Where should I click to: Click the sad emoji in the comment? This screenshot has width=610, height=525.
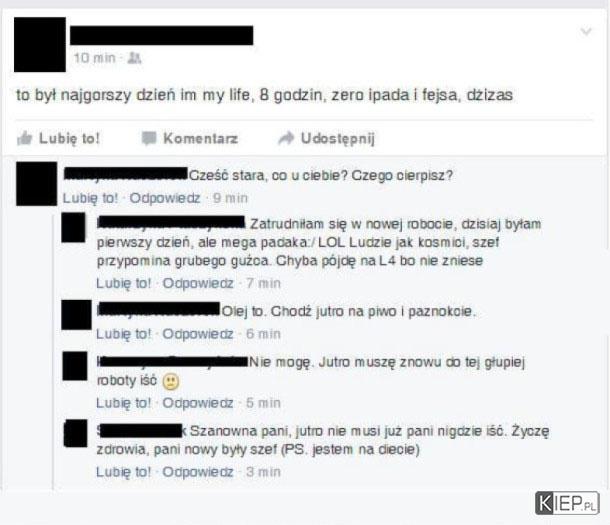point(170,382)
